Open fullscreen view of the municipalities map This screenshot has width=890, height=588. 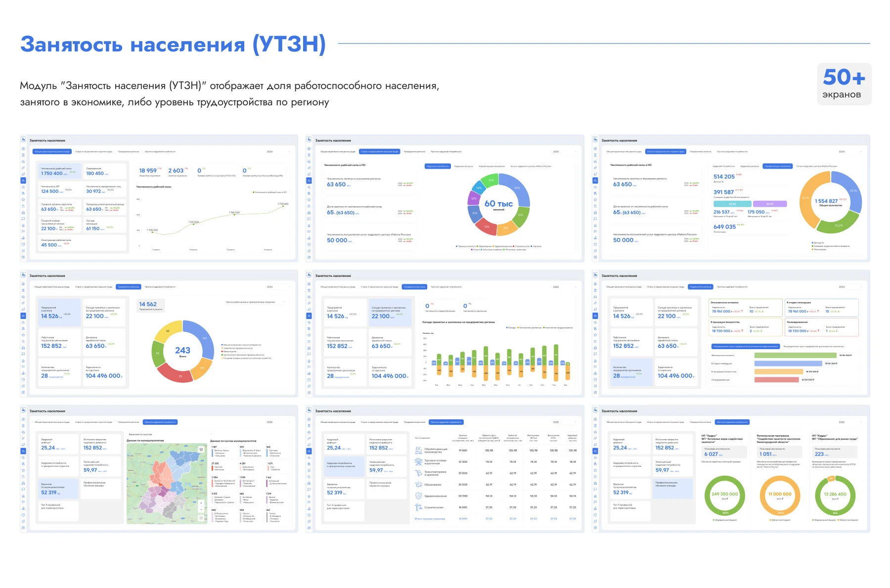201,518
